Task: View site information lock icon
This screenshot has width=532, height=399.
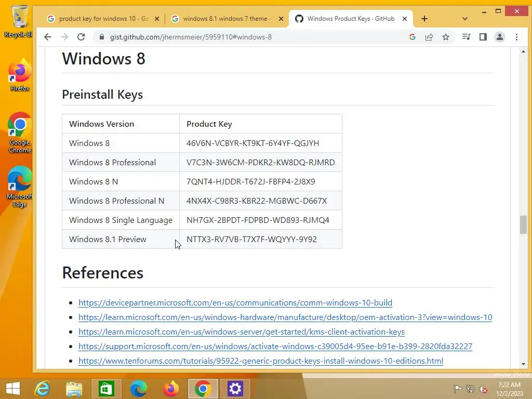Action: 101,37
